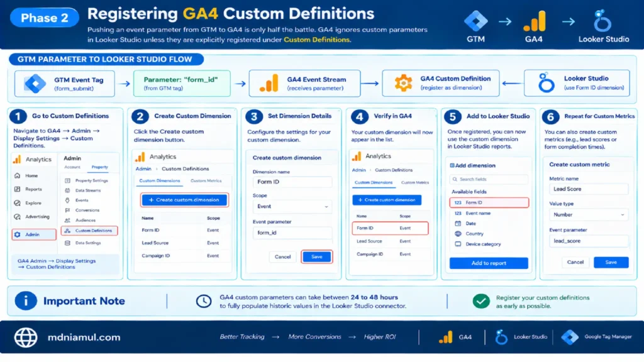Click the Lead Source row in step 2 table
Screen dimensions: 644x362
[183, 243]
